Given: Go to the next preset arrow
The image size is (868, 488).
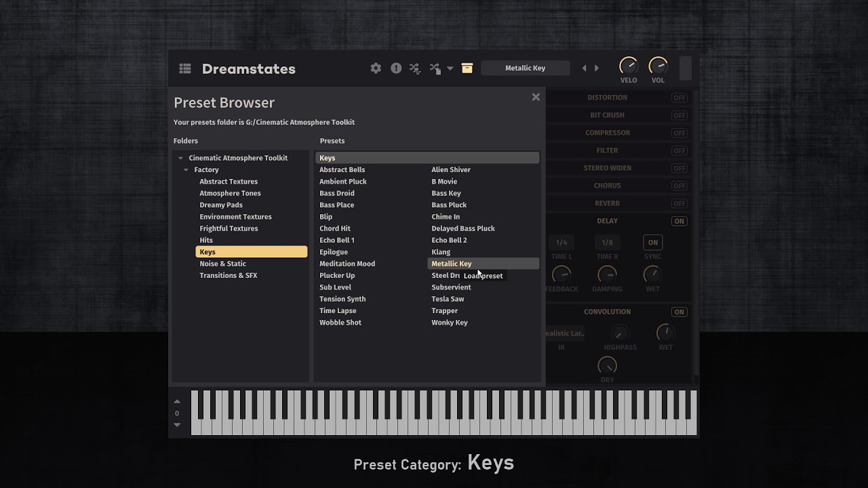Looking at the screenshot, I should pos(597,68).
